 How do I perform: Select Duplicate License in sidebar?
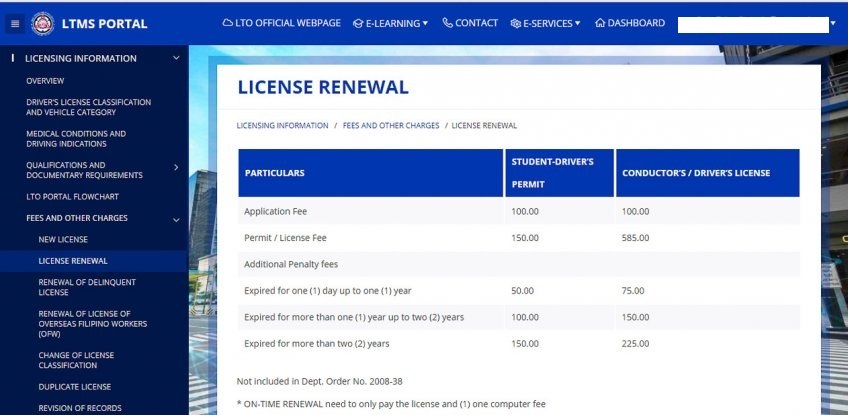coord(75,387)
